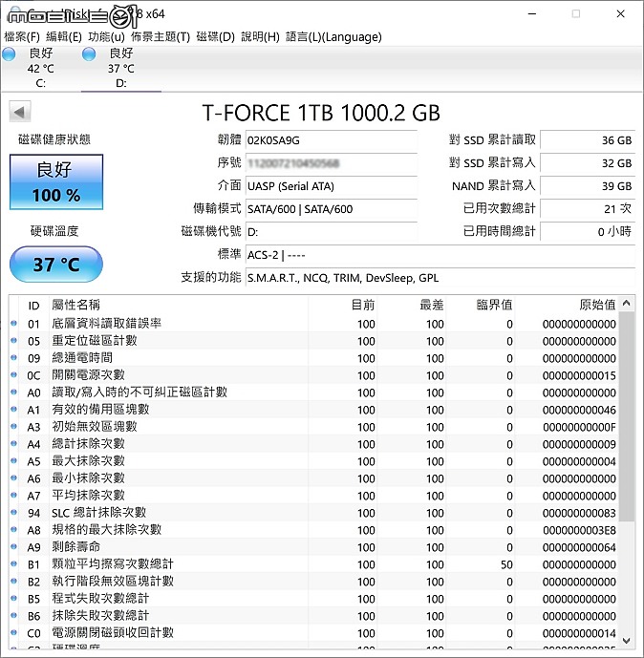Open the 說明(H) menu
644x658 pixels.
pyautogui.click(x=260, y=37)
